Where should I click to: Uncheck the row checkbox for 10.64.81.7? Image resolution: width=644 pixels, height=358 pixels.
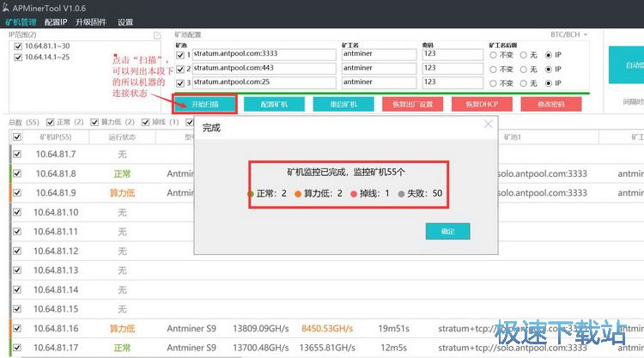pos(17,154)
